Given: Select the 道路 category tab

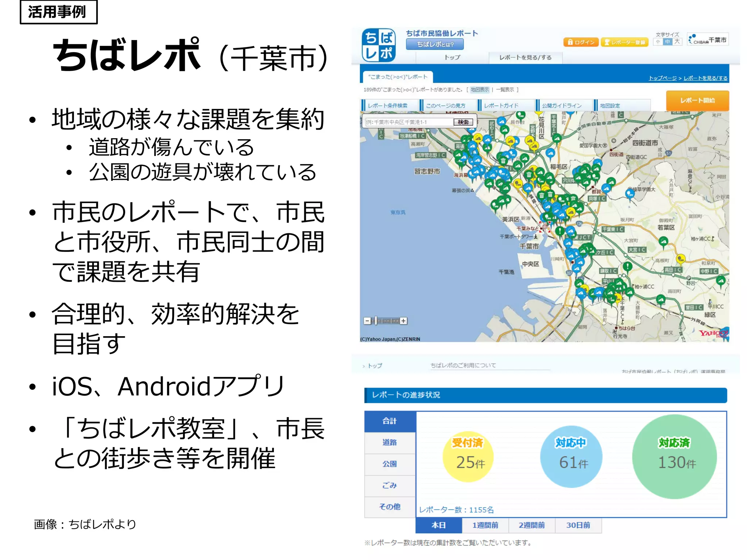Looking at the screenshot, I should point(390,443).
